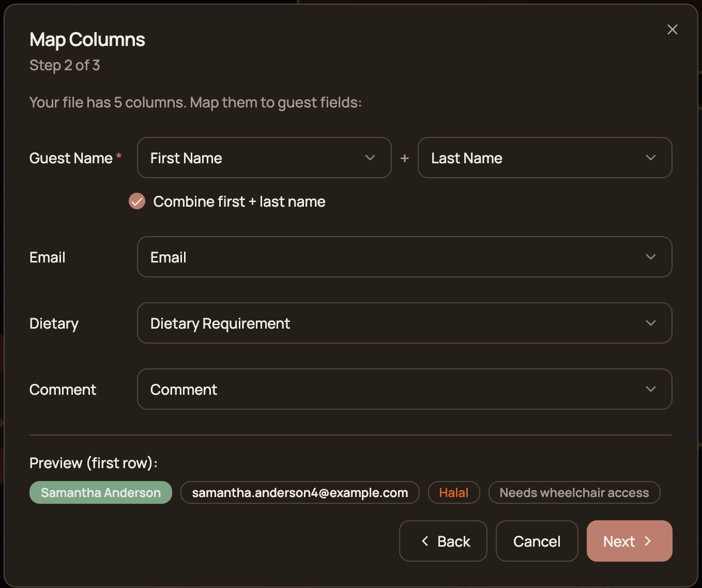702x588 pixels.
Task: Click Cancel to abandon the import
Action: pos(537,541)
